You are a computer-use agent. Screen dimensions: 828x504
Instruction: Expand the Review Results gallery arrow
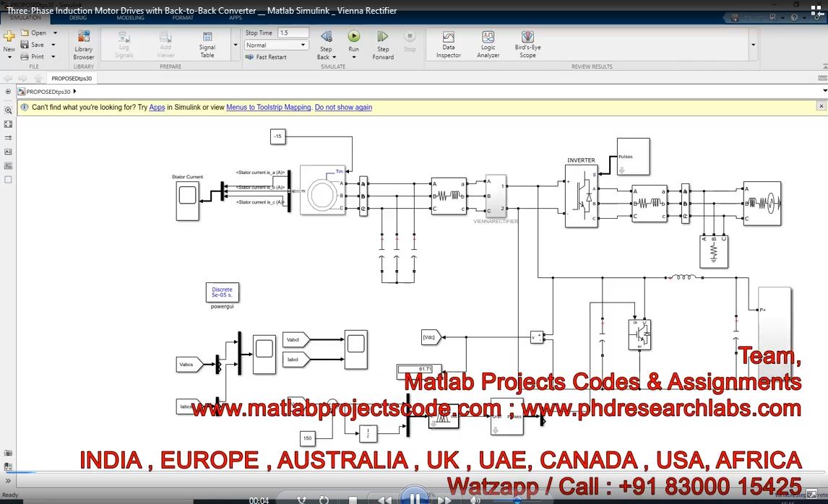(753, 45)
